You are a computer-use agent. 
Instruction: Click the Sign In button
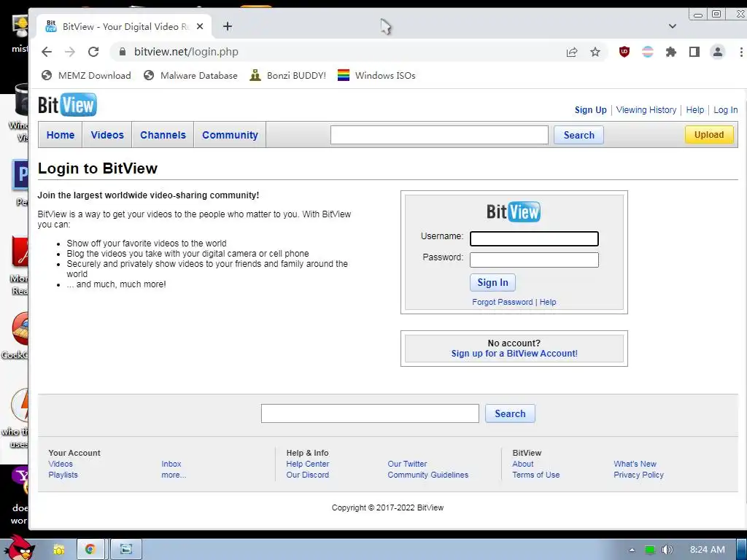click(x=492, y=283)
